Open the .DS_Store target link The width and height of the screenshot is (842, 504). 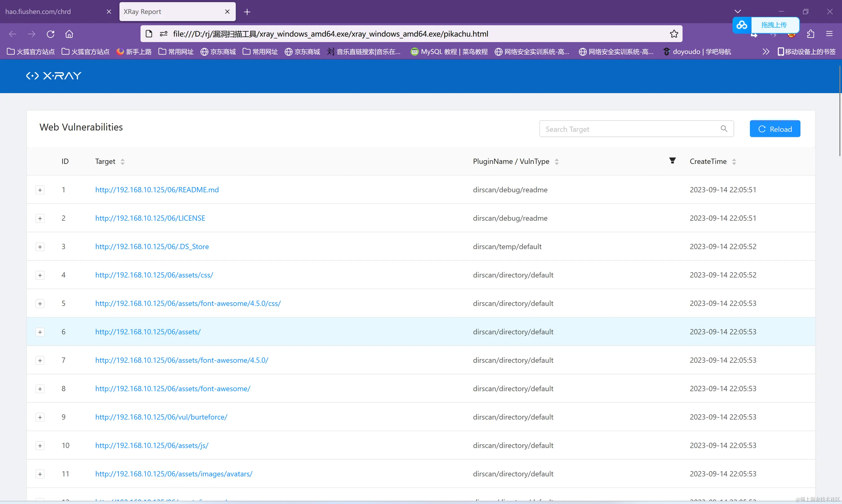tap(152, 247)
